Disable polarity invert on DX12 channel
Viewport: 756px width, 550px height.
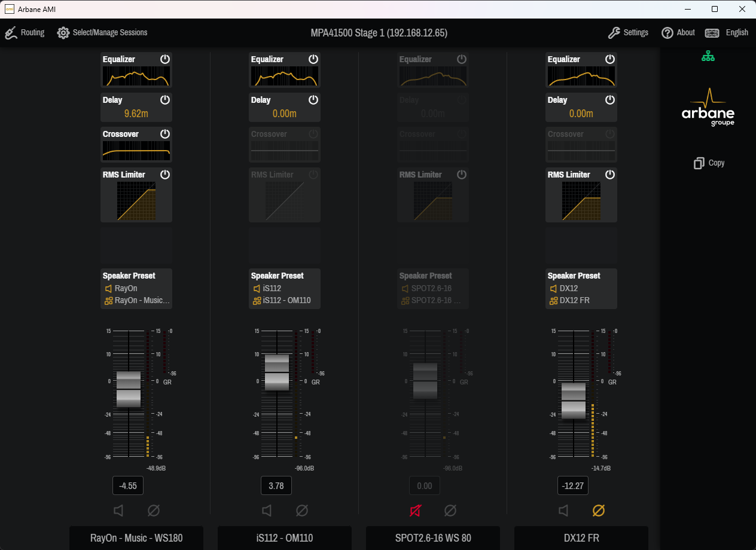[x=599, y=511]
